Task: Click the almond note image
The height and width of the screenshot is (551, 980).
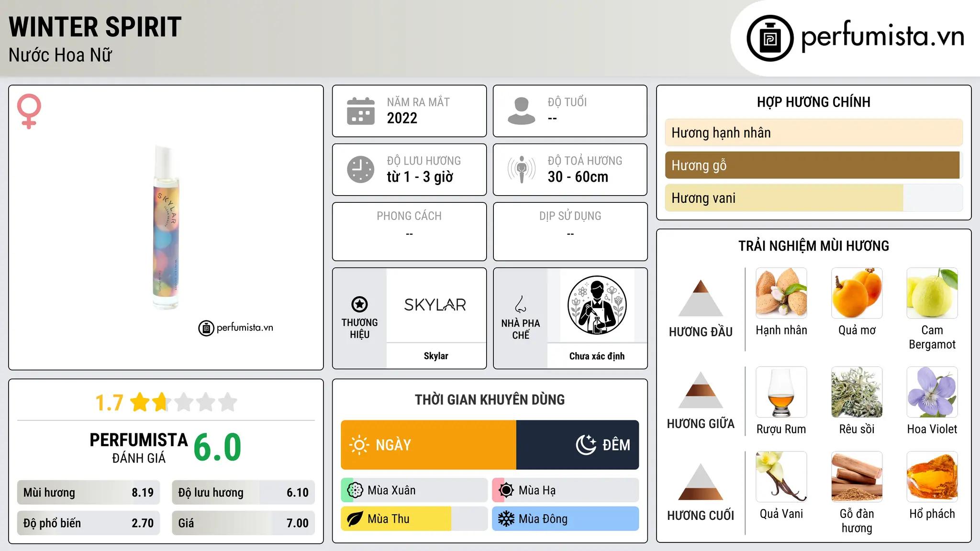Action: coord(781,293)
